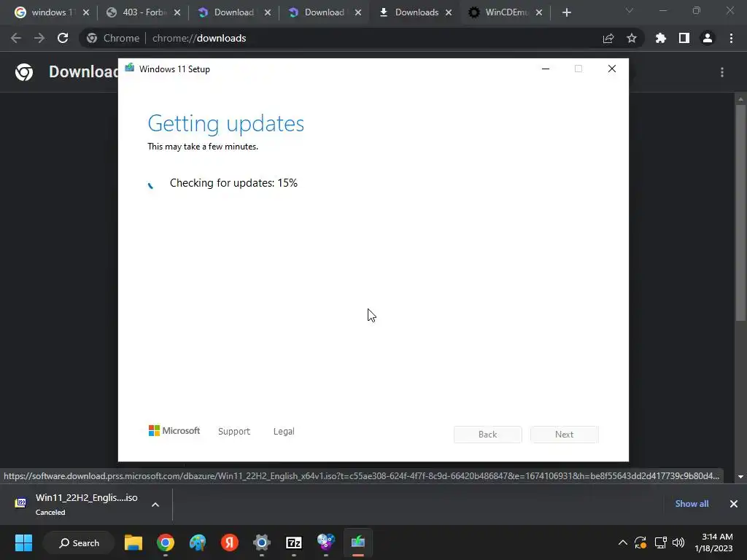The height and width of the screenshot is (560, 747).
Task: Open volume speaker tray icon
Action: 678,542
